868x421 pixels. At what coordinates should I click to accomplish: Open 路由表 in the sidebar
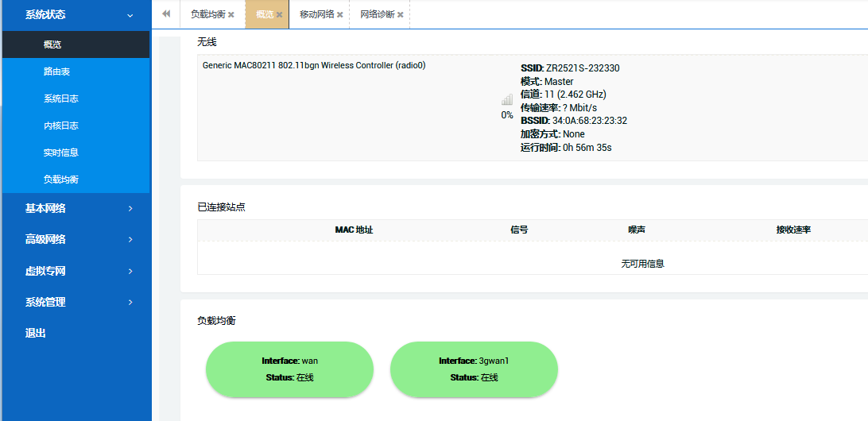pyautogui.click(x=57, y=71)
